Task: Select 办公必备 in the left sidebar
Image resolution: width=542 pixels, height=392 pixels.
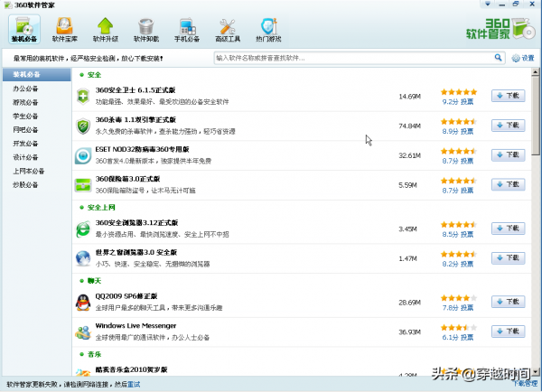Action: pyautogui.click(x=26, y=89)
